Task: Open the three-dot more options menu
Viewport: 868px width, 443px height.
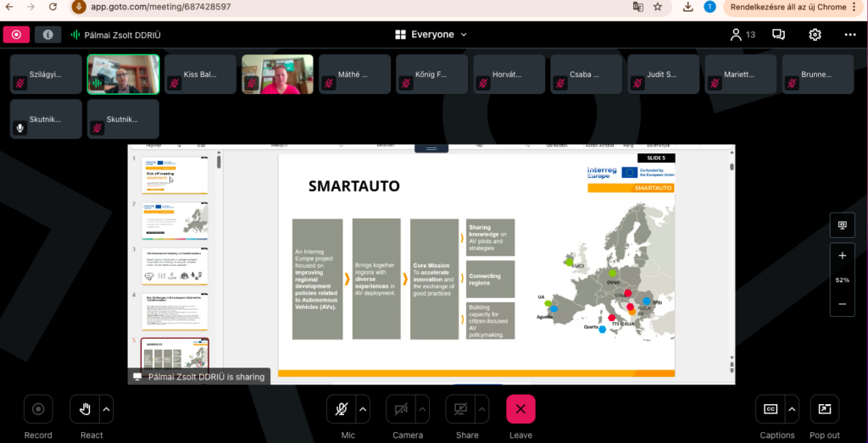Action: pyautogui.click(x=850, y=35)
